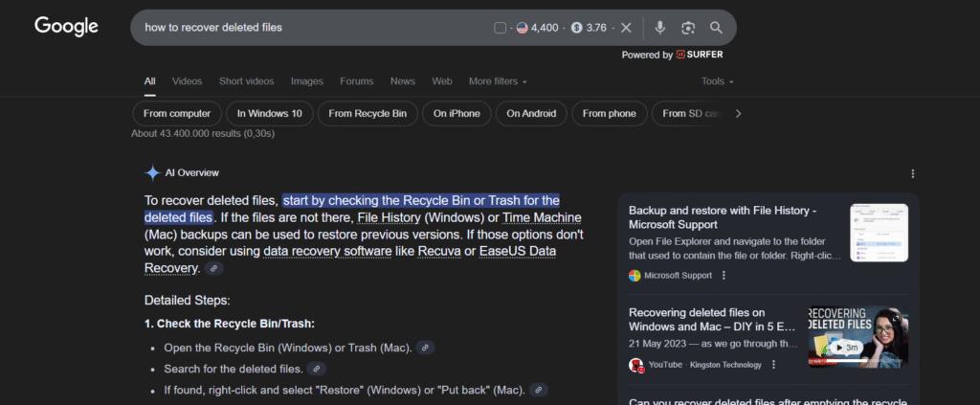Viewport: 980px width, 405px height.
Task: Select the On Android chip
Action: 531,114
